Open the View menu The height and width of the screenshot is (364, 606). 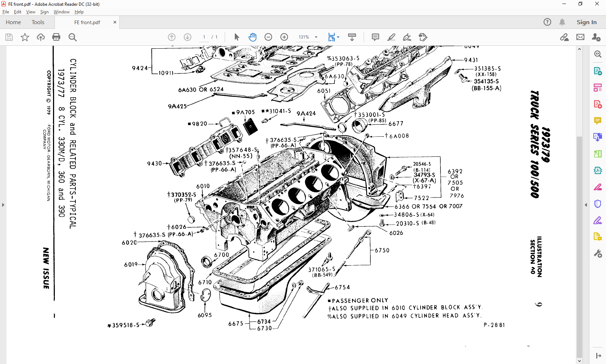pos(31,12)
